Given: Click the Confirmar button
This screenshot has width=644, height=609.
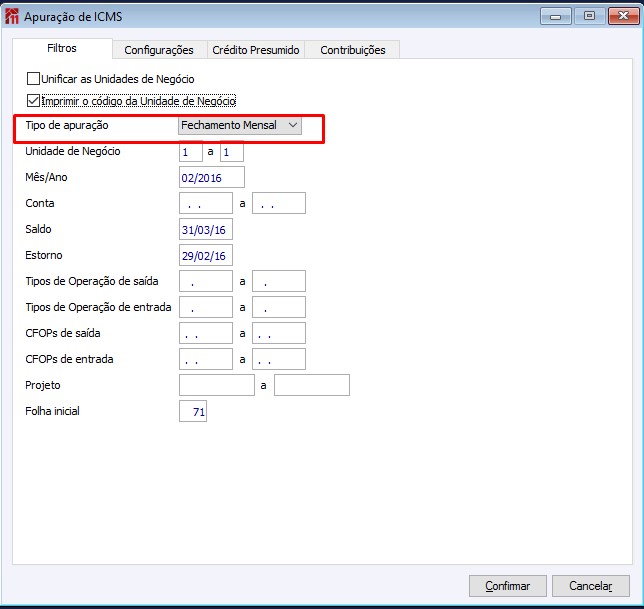Looking at the screenshot, I should 508,586.
